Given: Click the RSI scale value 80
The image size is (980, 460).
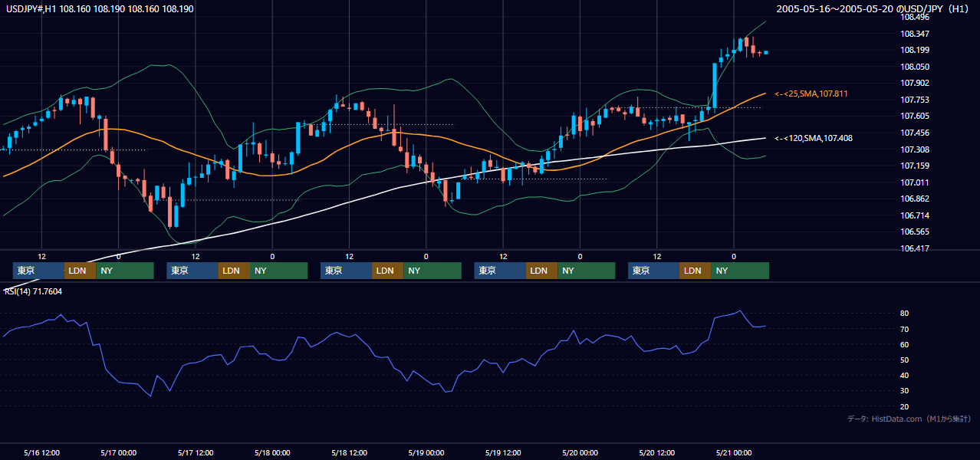Looking at the screenshot, I should point(905,314).
